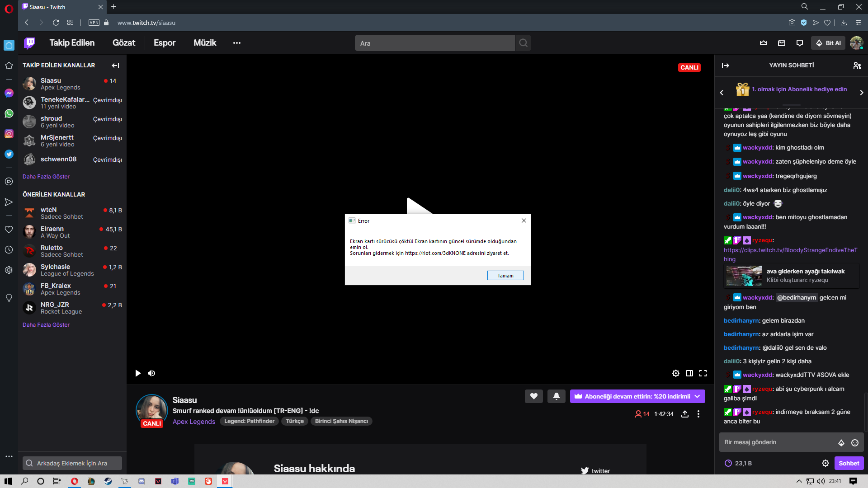
Task: Open Discord from the taskbar
Action: [x=142, y=481]
